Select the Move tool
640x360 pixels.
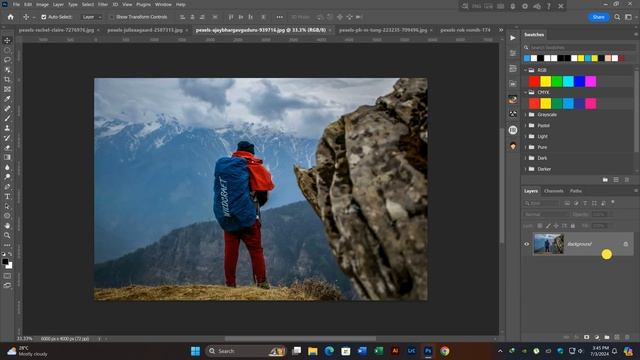click(x=7, y=40)
